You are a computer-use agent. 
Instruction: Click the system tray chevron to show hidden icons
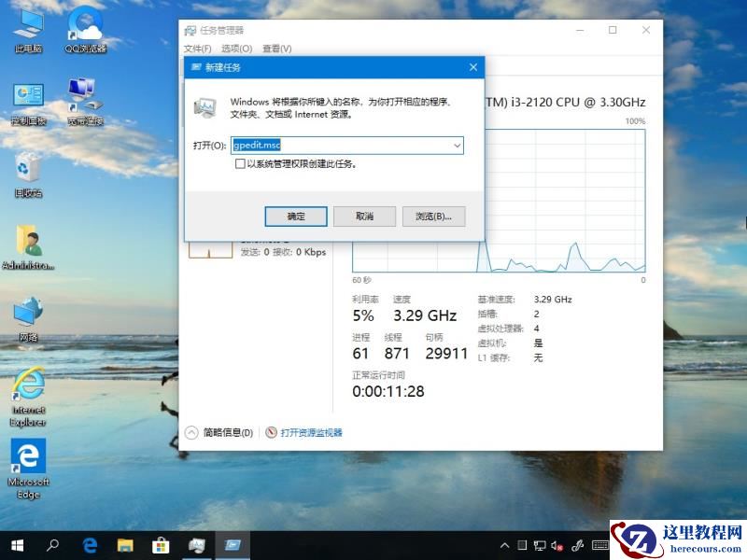point(505,545)
